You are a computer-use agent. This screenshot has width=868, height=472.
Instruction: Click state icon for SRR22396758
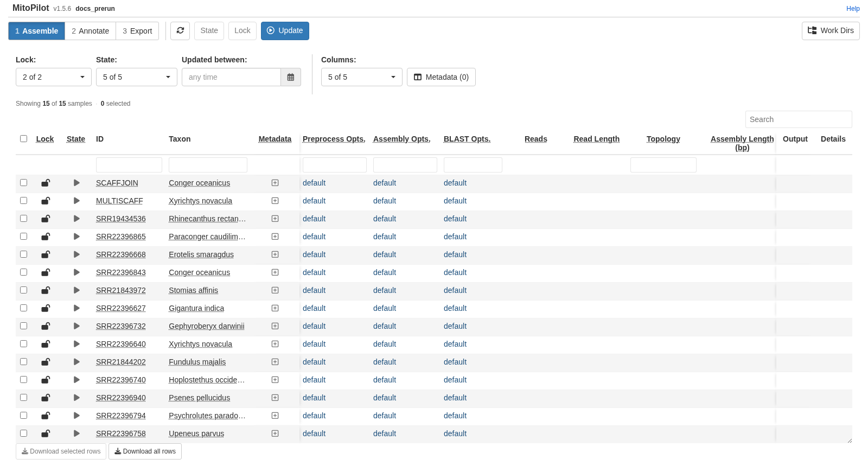[76, 433]
